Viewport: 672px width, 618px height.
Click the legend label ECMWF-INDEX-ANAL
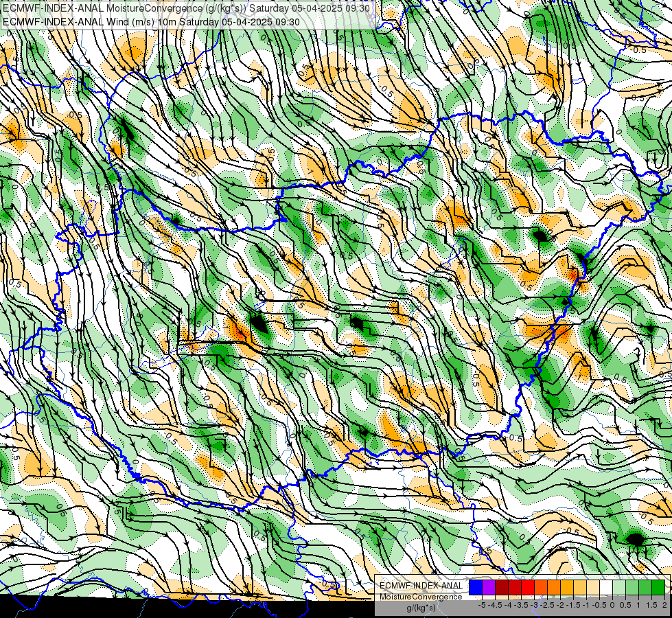[x=421, y=586]
